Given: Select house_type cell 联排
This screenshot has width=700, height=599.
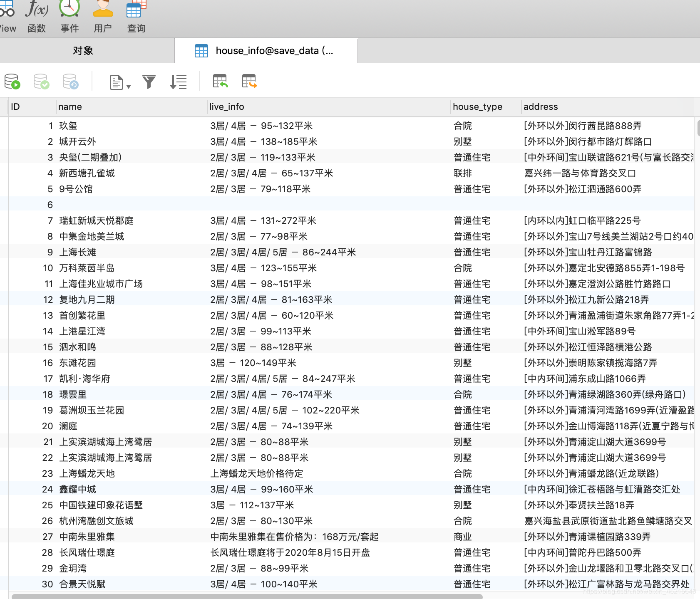Looking at the screenshot, I should pyautogui.click(x=463, y=173).
